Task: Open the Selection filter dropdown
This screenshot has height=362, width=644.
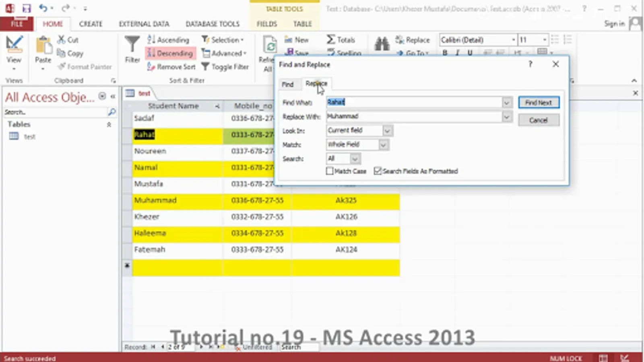Action: [x=223, y=40]
